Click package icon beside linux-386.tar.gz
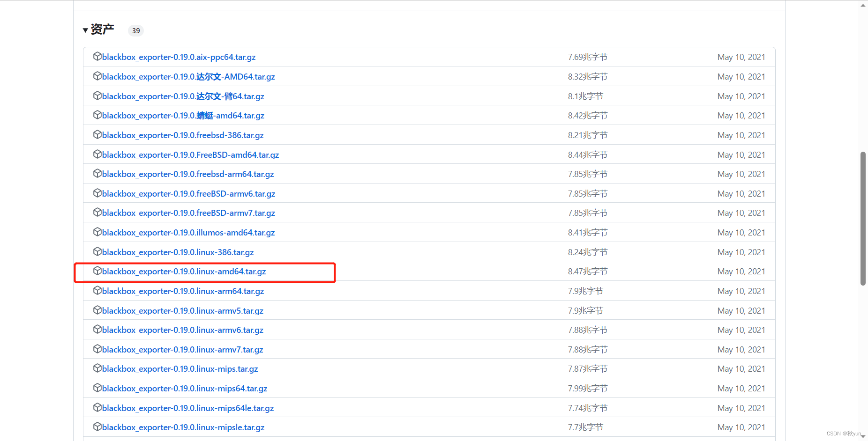The width and height of the screenshot is (868, 441). point(97,251)
